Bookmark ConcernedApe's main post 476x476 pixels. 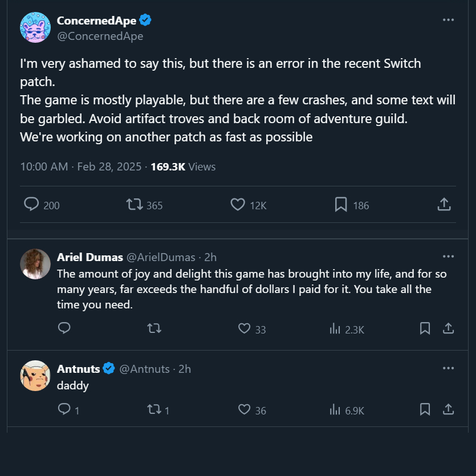[341, 205]
